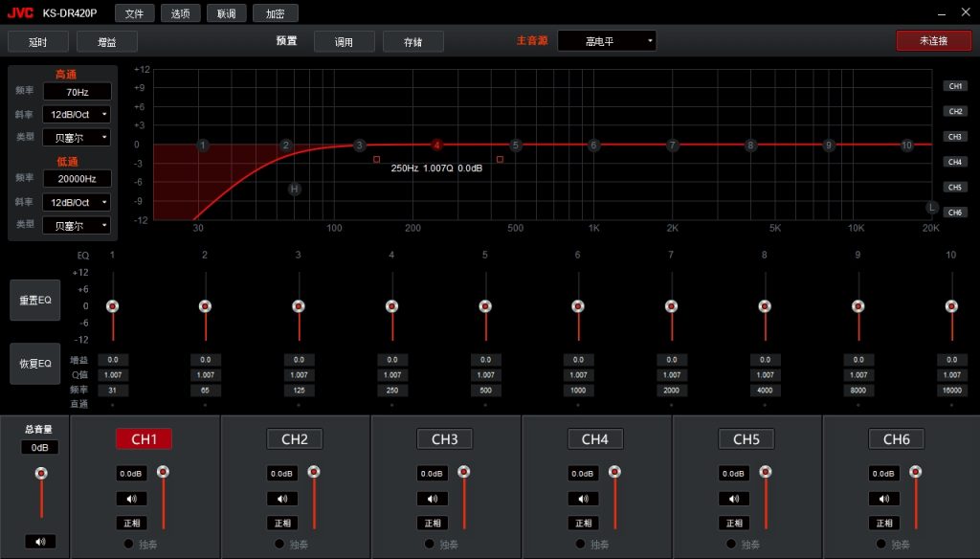Select the CH1 channel button

(x=144, y=439)
